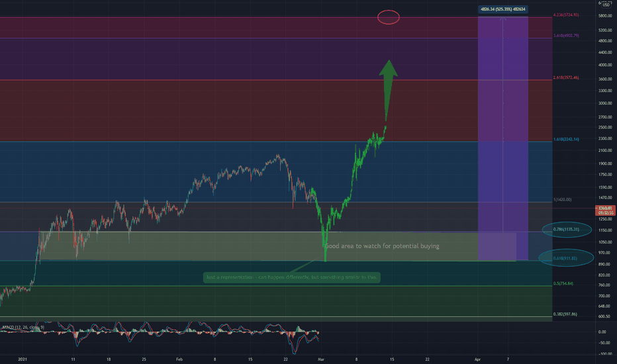Click the Apr date label on time axis
The height and width of the screenshot is (364, 617).
(478, 359)
